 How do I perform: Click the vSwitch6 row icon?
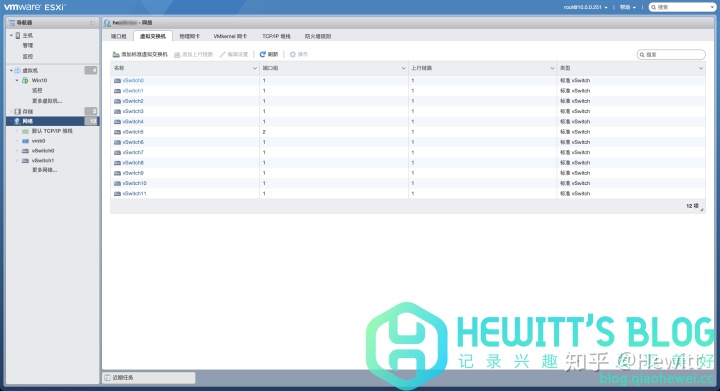click(x=118, y=142)
